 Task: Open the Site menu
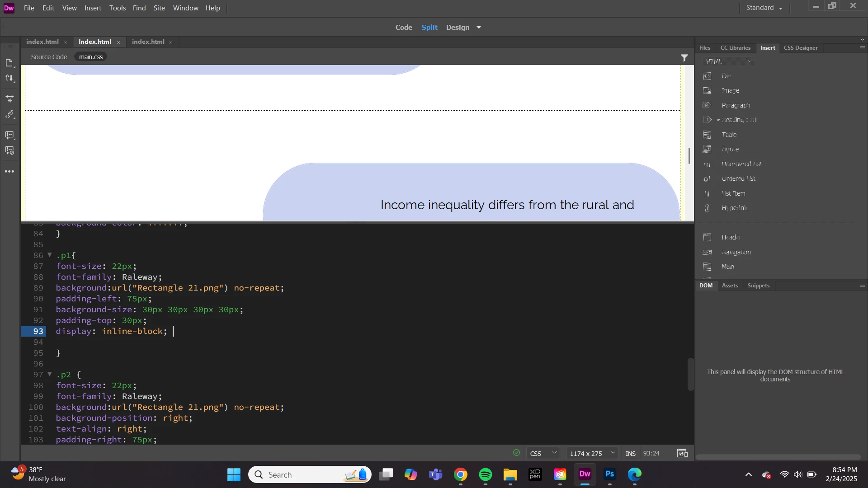tap(159, 8)
